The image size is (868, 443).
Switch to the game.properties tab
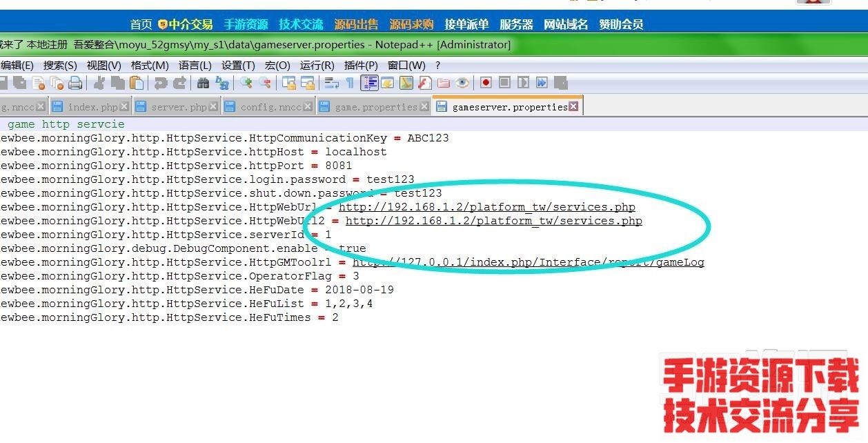pos(375,107)
